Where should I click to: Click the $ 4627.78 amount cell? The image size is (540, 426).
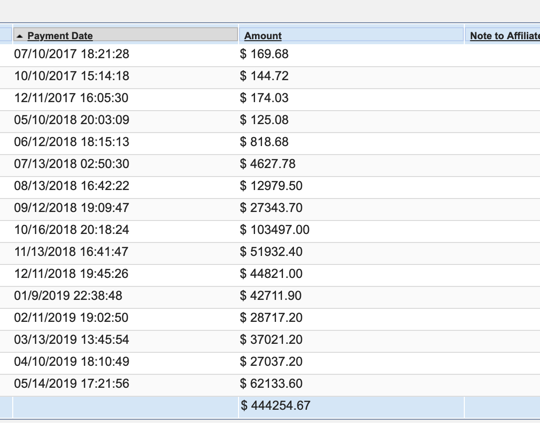[x=268, y=164]
